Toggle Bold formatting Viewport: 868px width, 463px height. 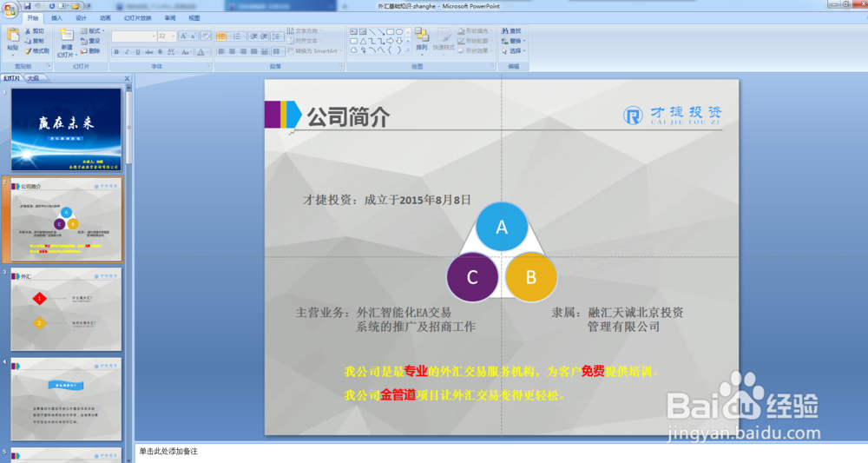117,52
